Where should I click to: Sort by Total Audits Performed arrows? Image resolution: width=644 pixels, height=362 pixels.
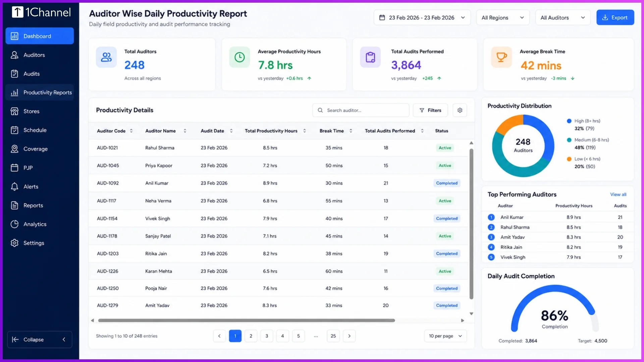click(422, 131)
